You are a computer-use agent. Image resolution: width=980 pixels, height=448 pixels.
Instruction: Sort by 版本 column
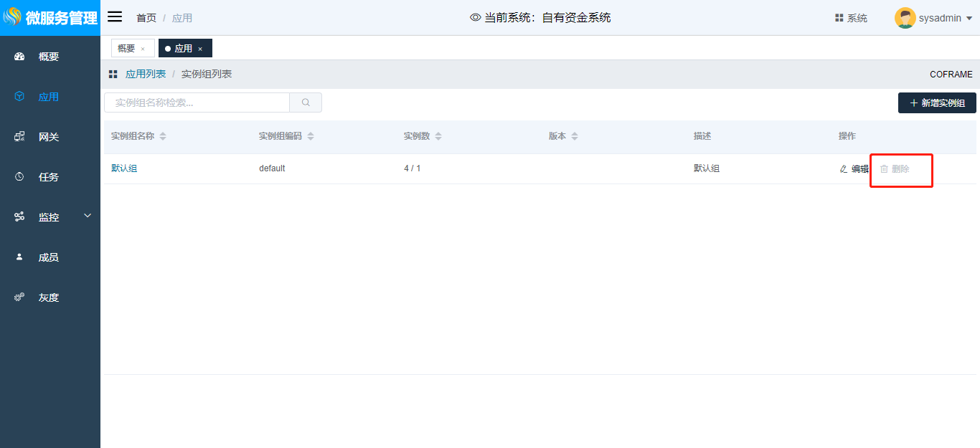click(575, 136)
